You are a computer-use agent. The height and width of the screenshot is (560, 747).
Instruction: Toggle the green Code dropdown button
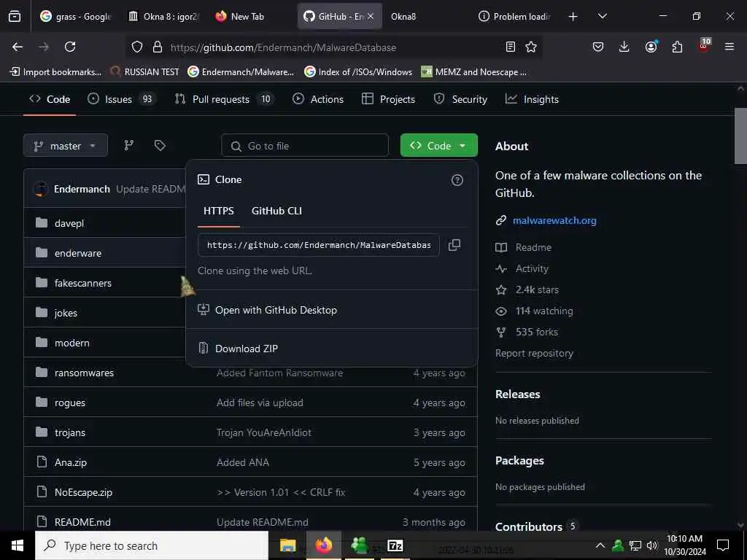(438, 145)
